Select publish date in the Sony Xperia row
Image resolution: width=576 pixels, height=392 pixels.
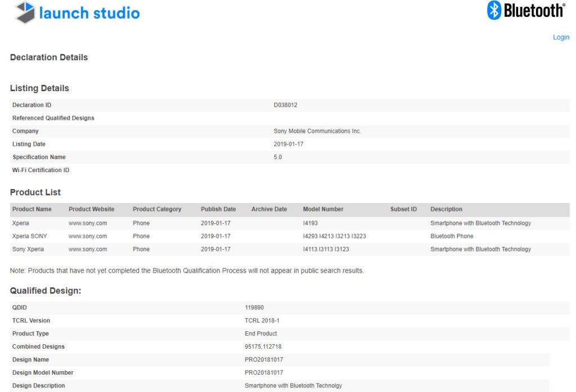point(215,250)
